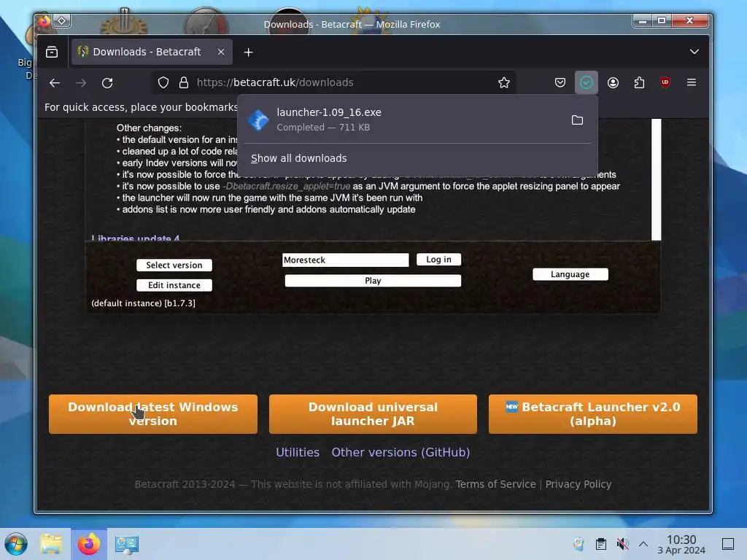Reload the Betacraft downloads page
Viewport: 747px width, 560px height.
click(108, 83)
